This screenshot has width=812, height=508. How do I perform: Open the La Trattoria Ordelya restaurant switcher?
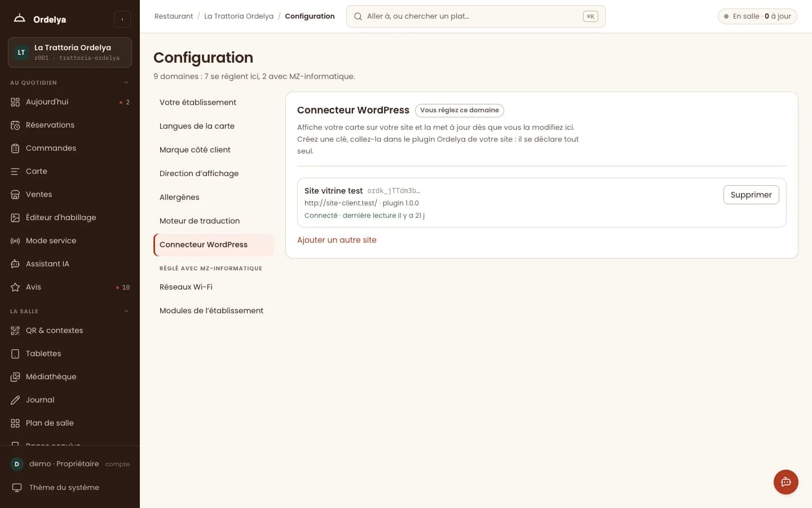[70, 52]
